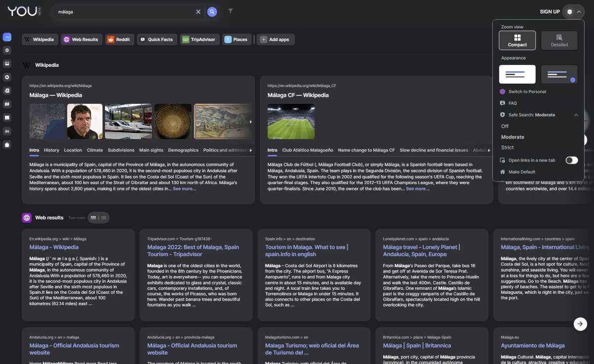Open the Demographics tab

[x=183, y=150]
